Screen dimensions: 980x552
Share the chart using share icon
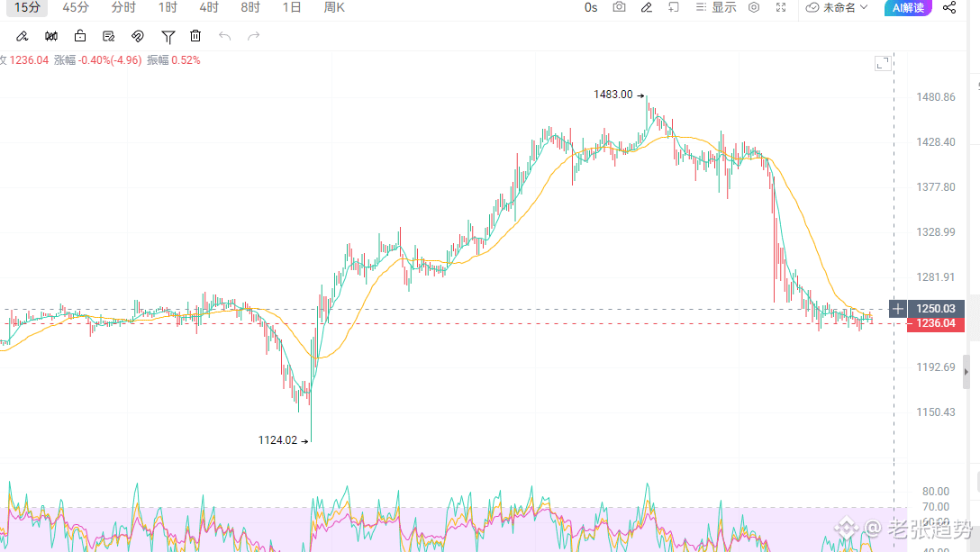pos(948,7)
